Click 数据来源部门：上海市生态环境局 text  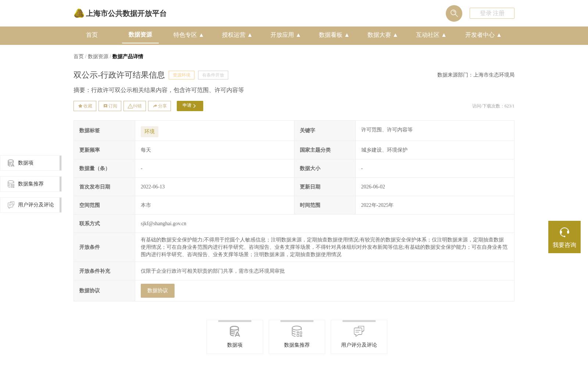pos(476,75)
